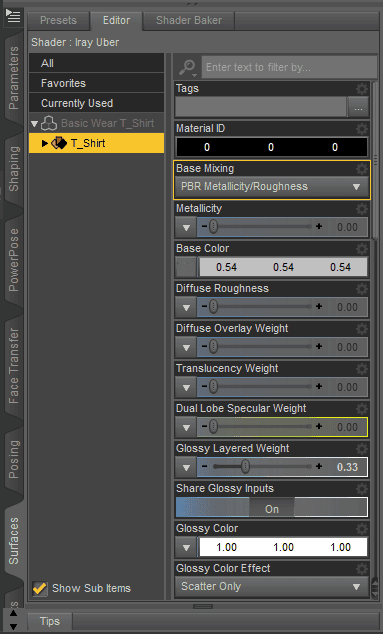Select the Currently Used filter category
This screenshot has height=634, width=383.
(x=97, y=103)
